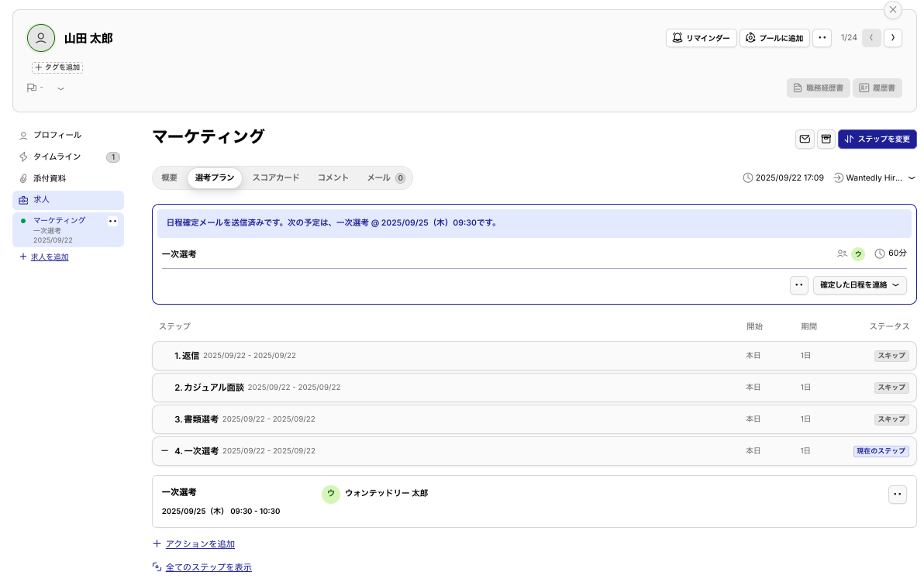Switch to the コメント tab
Image resolution: width=924 pixels, height=579 pixels.
(x=333, y=177)
